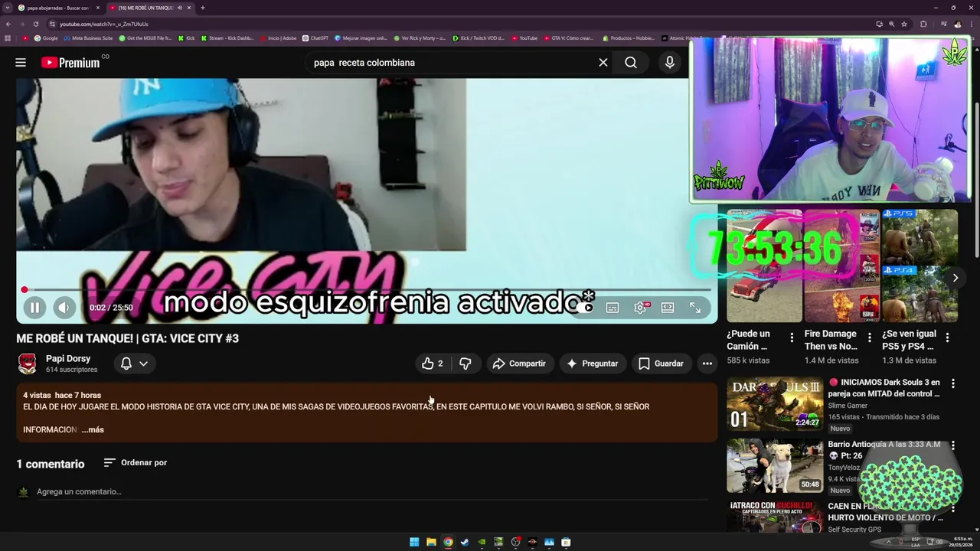The image size is (980, 551).
Task: Open more actions menu beside Guardar
Action: pyautogui.click(x=707, y=364)
